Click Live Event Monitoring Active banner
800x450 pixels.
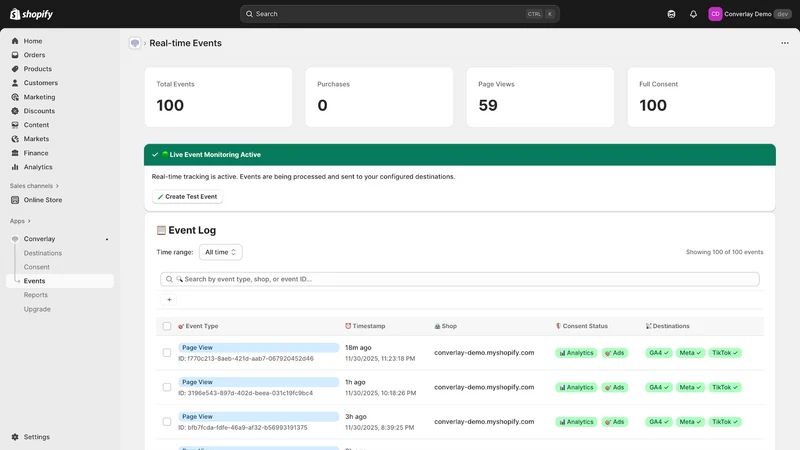[460, 155]
